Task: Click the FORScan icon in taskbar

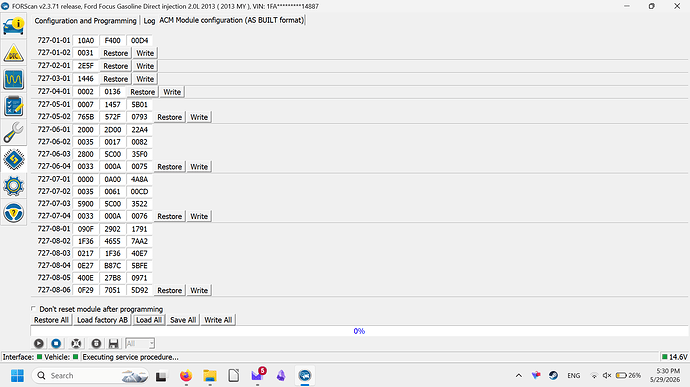Action: [305, 376]
